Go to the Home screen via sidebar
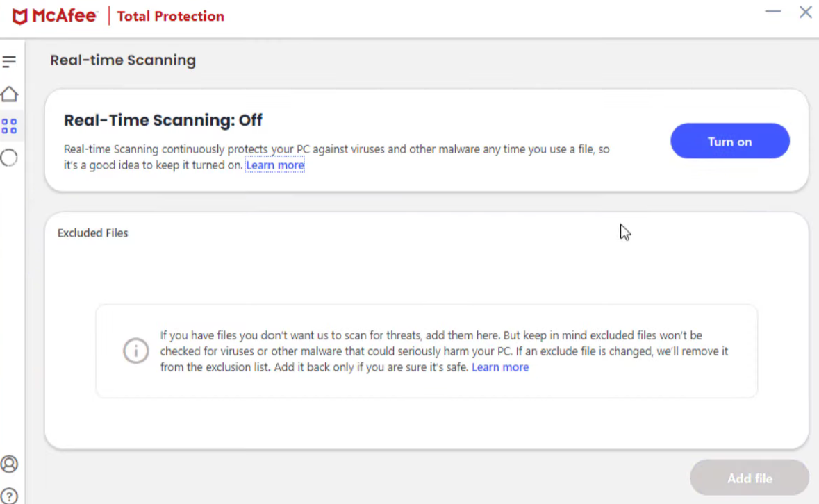Screen dimensions: 819x504 [x=10, y=94]
